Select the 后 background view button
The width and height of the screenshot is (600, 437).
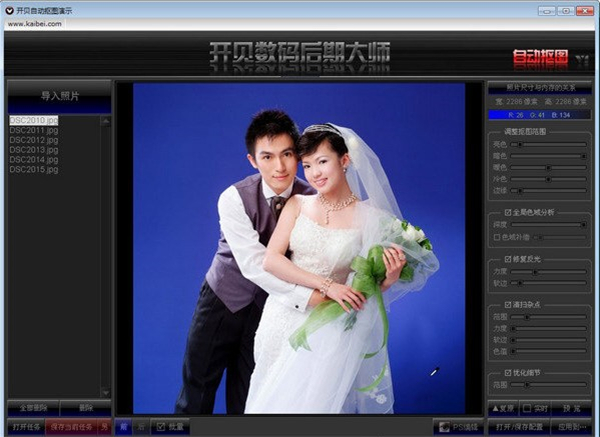coord(141,427)
